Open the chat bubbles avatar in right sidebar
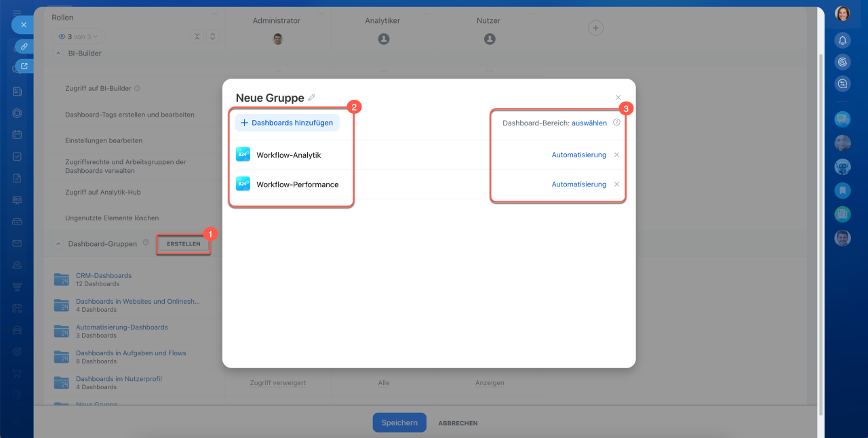 coord(842,119)
